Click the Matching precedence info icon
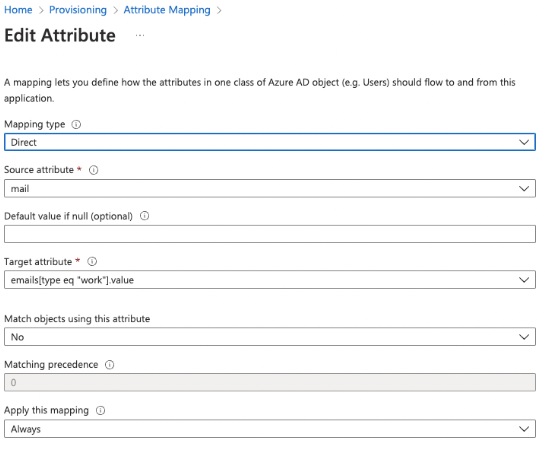 110,365
